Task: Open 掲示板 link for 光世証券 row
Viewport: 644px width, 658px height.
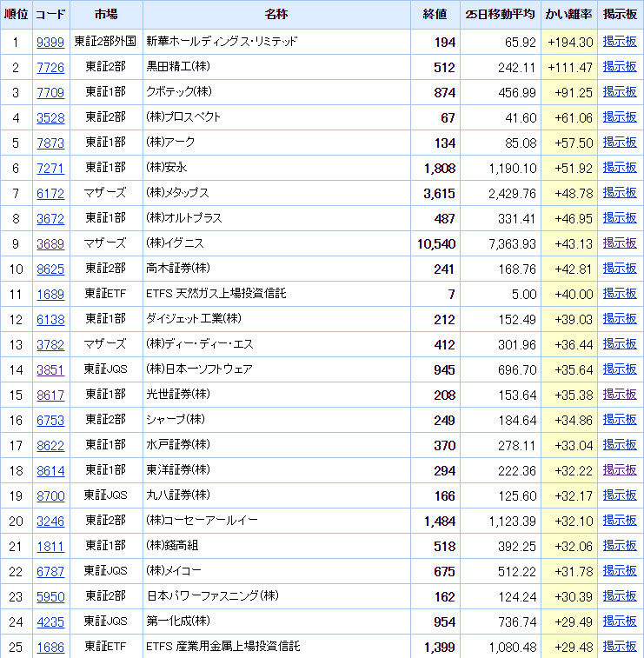Action: tap(620, 394)
